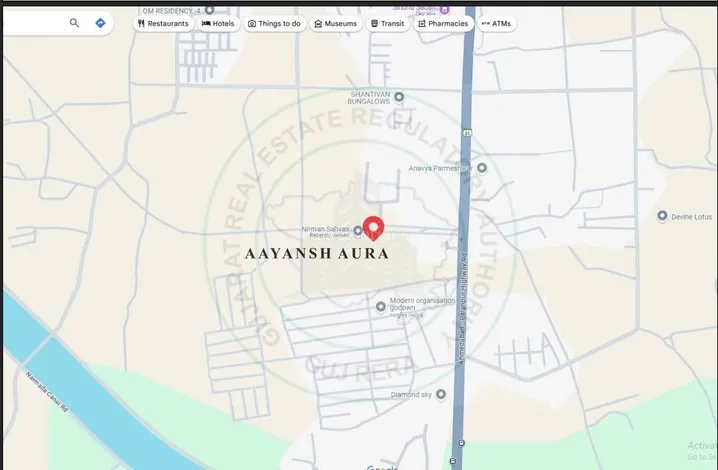Click the Modern organisation godown marker

tap(381, 306)
